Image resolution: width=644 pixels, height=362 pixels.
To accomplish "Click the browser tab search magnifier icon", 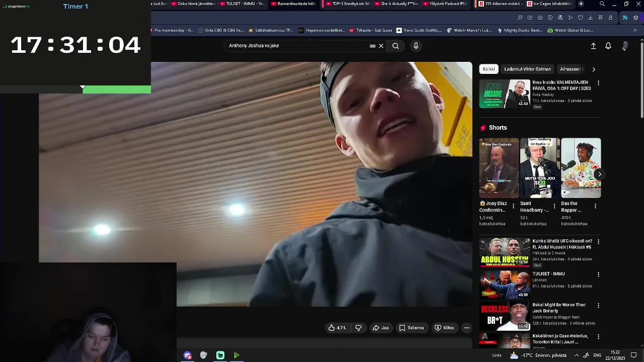I will tap(602, 4).
